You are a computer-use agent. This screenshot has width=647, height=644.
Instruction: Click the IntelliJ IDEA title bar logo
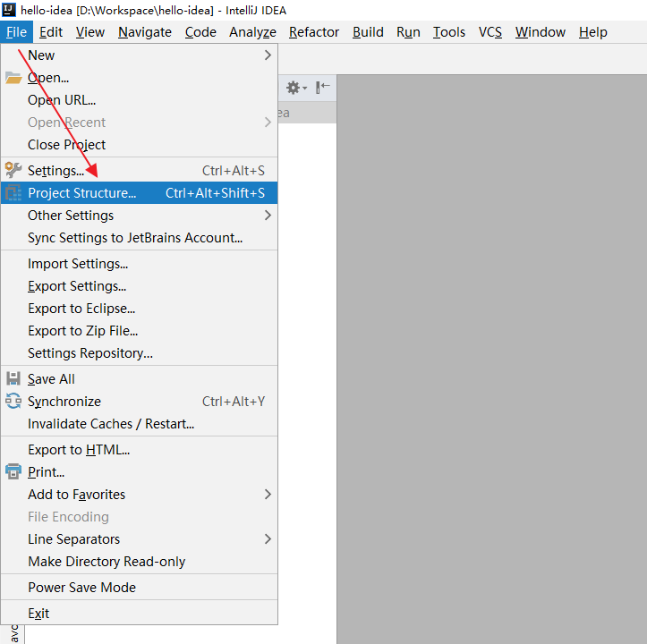point(9,10)
